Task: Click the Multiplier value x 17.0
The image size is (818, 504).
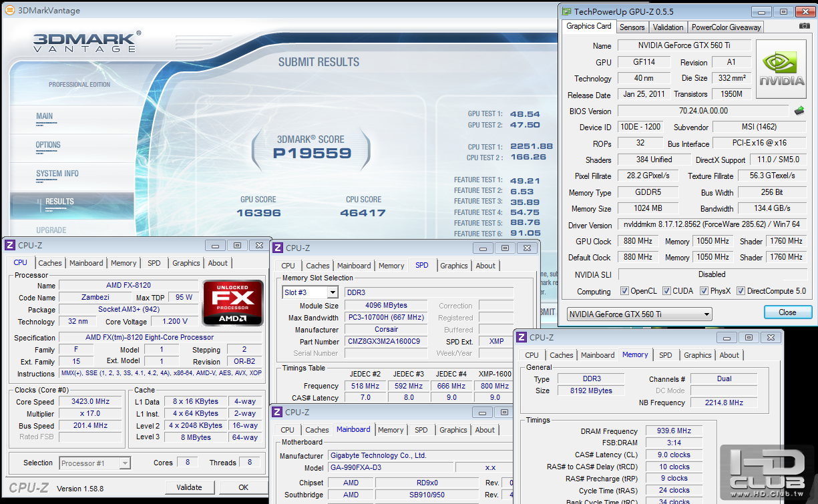Action: pyautogui.click(x=90, y=414)
